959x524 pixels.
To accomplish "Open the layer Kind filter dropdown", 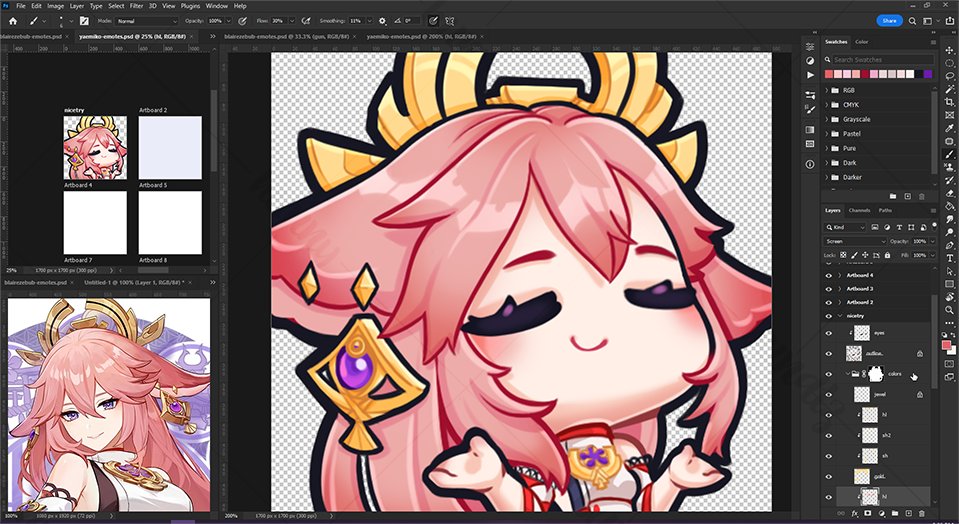I will 846,227.
